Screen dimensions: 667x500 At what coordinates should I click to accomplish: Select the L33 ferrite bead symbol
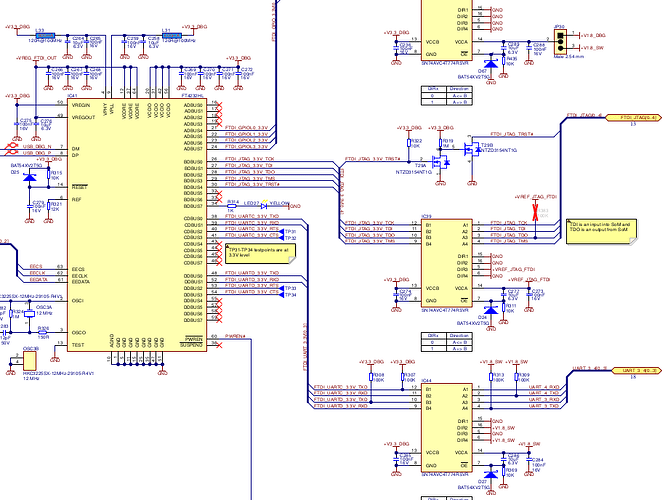[x=45, y=35]
